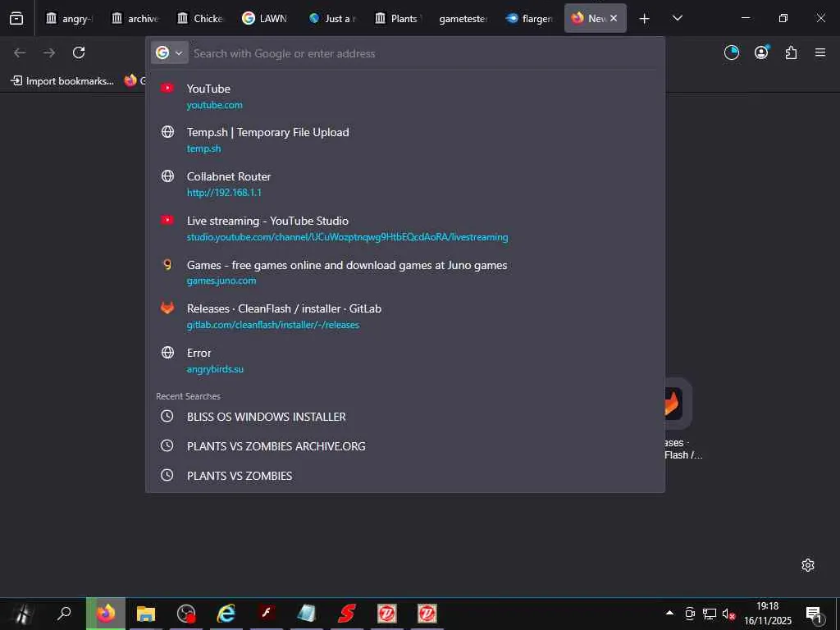Focus the Search with Google address field
Viewport: 840px width, 630px height.
pyautogui.click(x=423, y=53)
